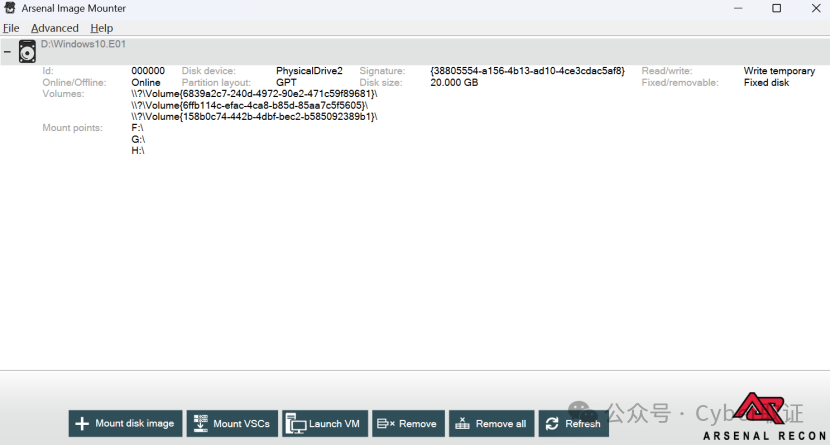Click the Arsenal Image Mounter title bar icon
The width and height of the screenshot is (830, 446).
click(10, 8)
